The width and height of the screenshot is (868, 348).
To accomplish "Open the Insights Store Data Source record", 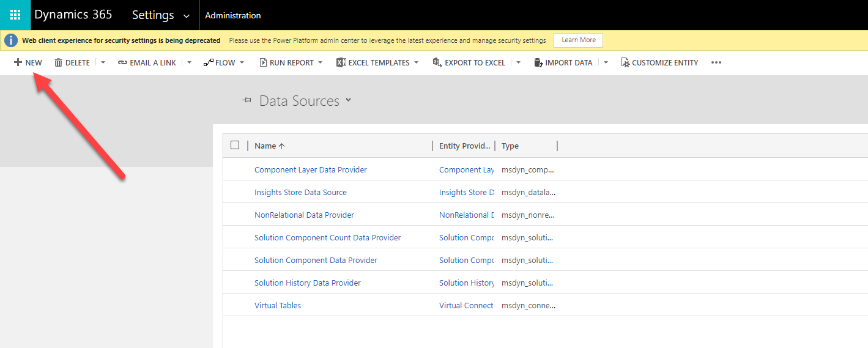I will coord(300,192).
